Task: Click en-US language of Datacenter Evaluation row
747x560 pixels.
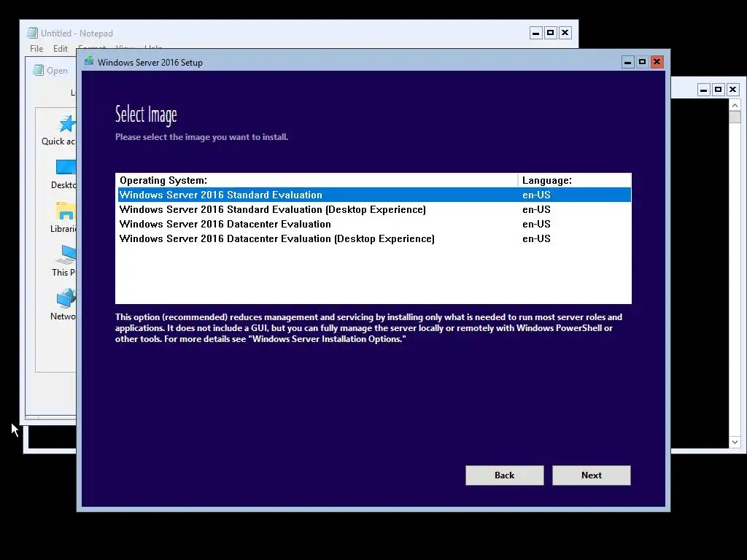Action: tap(536, 224)
